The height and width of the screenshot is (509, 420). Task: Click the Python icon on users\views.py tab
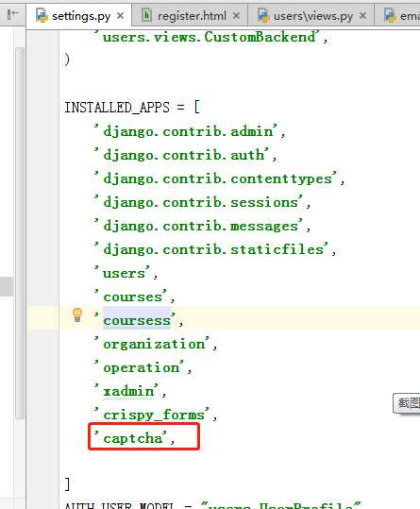(263, 15)
